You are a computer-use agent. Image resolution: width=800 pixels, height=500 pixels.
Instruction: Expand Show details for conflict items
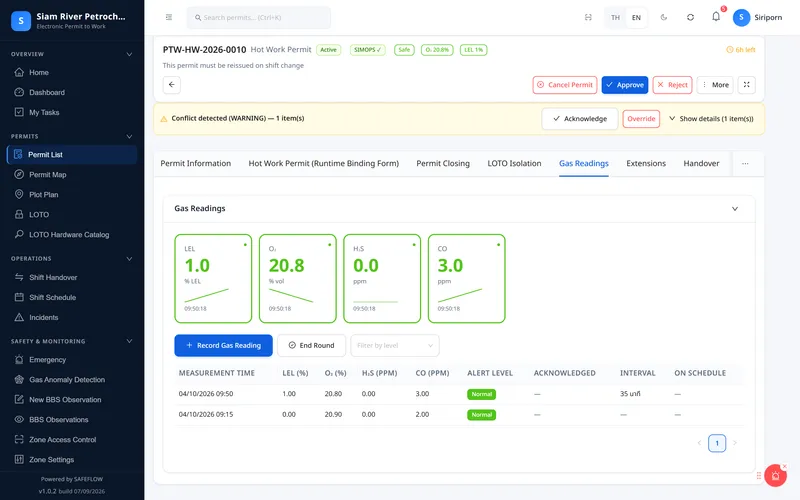pos(711,118)
